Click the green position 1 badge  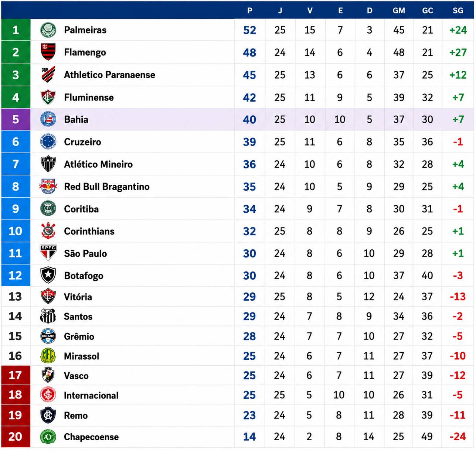pos(16,30)
